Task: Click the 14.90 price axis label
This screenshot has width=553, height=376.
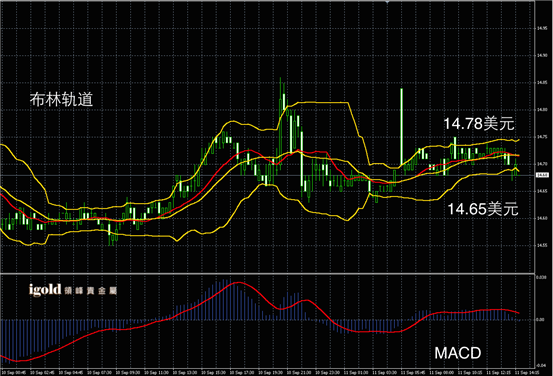Action: click(542, 55)
